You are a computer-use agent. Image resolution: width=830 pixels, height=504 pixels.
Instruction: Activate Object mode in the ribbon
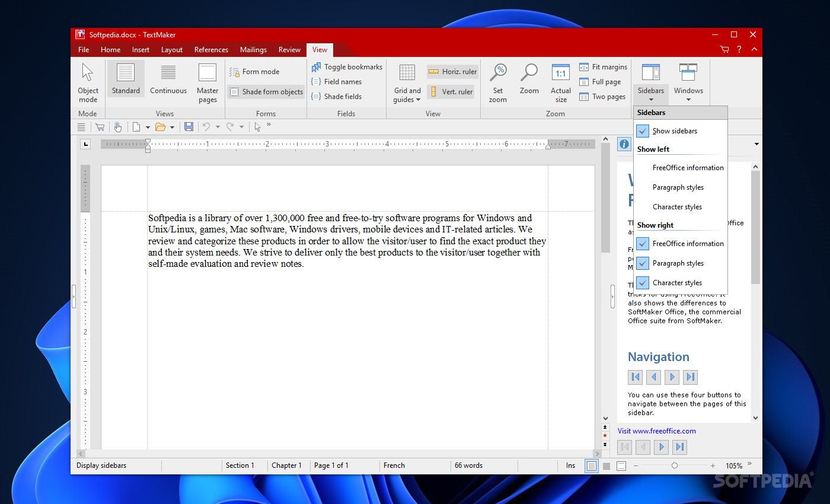coord(88,82)
